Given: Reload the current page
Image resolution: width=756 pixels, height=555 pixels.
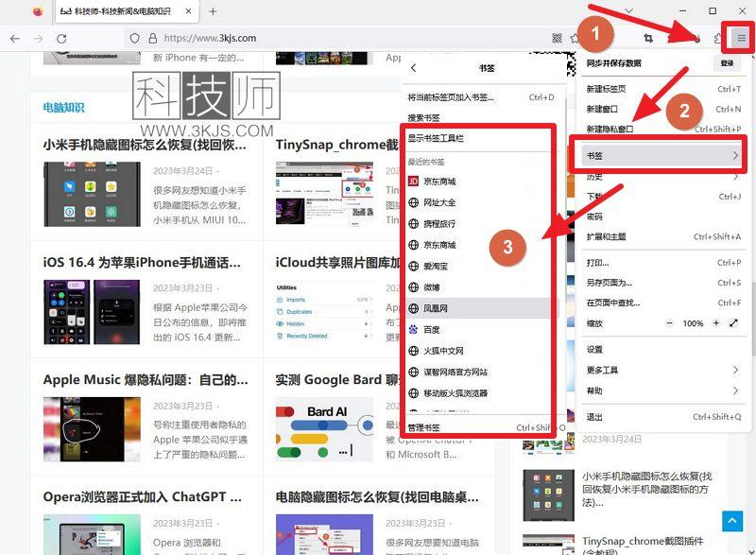Looking at the screenshot, I should pyautogui.click(x=61, y=39).
